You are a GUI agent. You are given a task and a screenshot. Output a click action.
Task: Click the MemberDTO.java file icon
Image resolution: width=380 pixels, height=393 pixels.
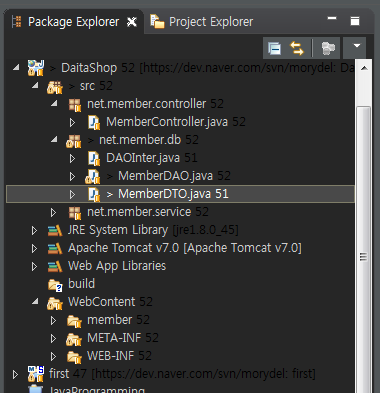click(x=94, y=194)
